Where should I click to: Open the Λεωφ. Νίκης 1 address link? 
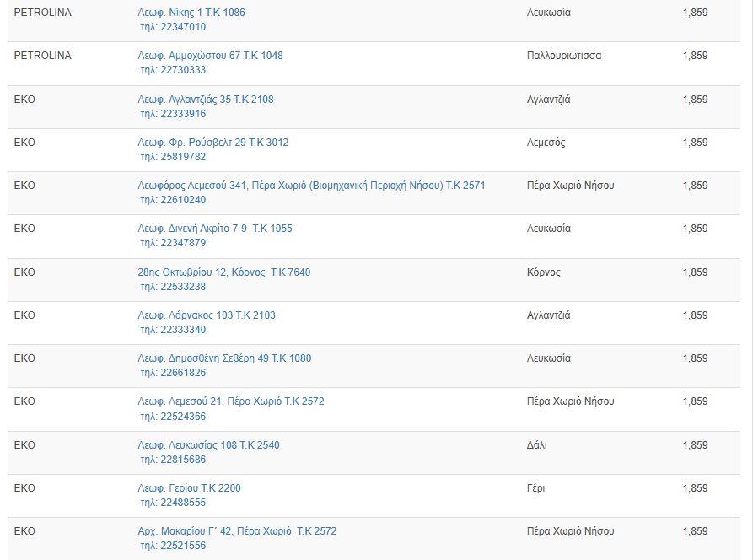tap(191, 13)
